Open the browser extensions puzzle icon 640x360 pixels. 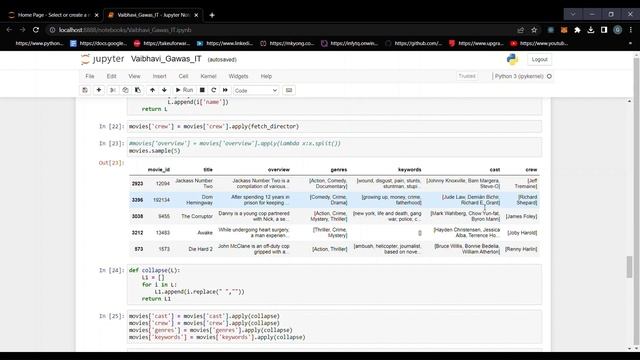(577, 30)
